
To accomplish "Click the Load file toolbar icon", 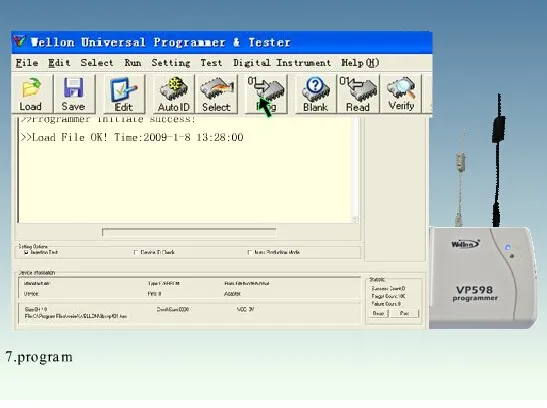I will point(31,93).
